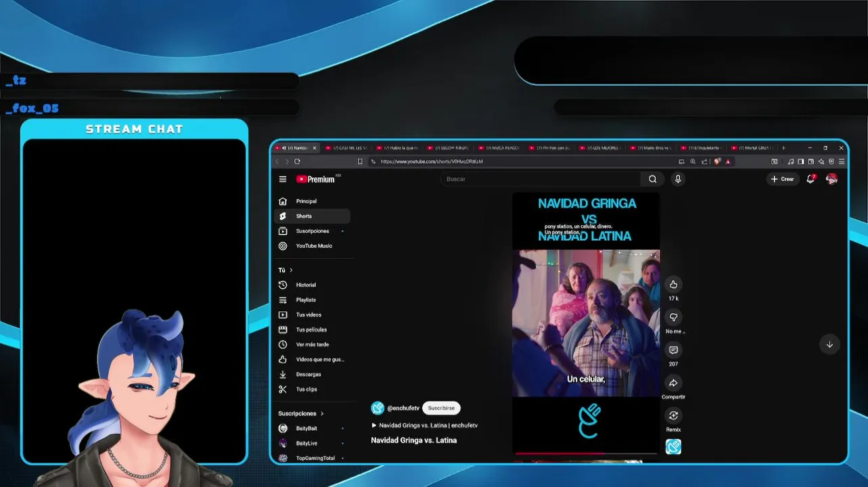
Task: Switch to the Mortal Glitch browser tab
Action: coord(752,147)
